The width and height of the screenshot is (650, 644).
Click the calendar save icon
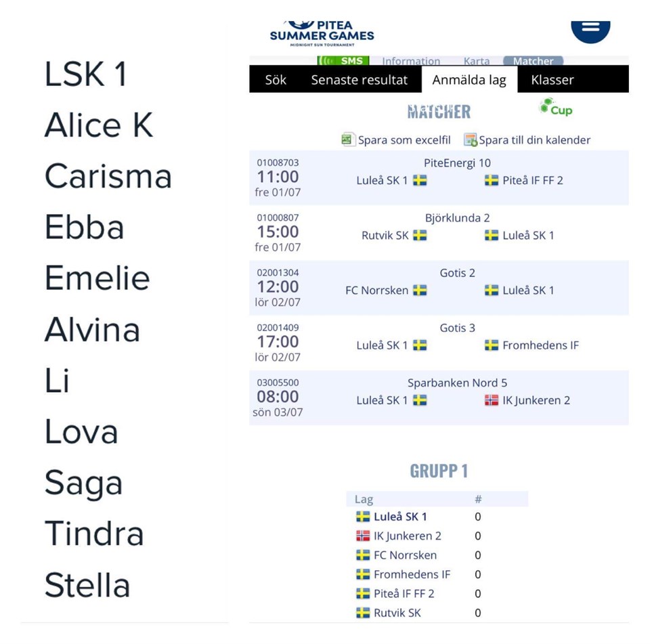click(x=471, y=139)
